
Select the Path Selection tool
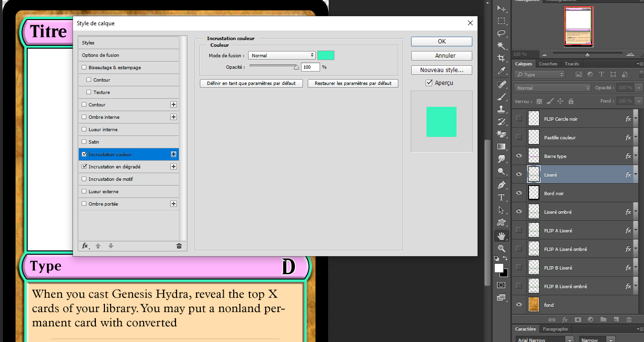pyautogui.click(x=501, y=210)
